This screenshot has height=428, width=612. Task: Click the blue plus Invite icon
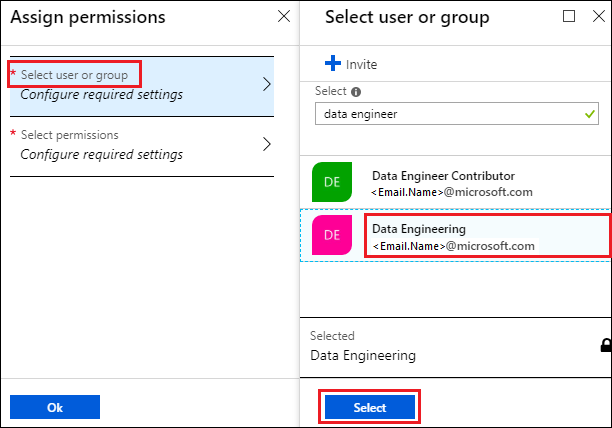click(x=333, y=63)
